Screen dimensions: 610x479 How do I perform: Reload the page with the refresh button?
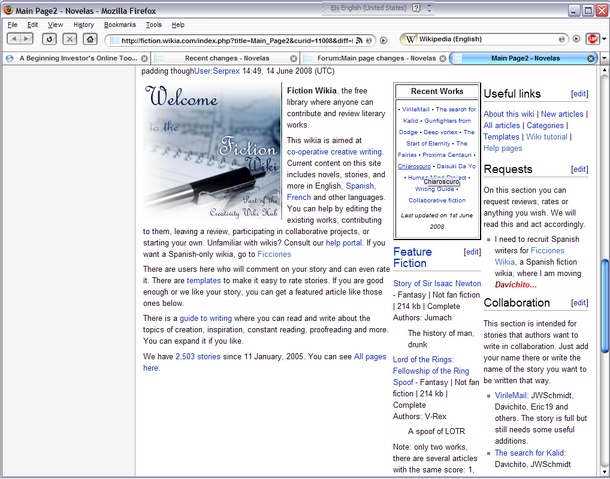point(49,39)
